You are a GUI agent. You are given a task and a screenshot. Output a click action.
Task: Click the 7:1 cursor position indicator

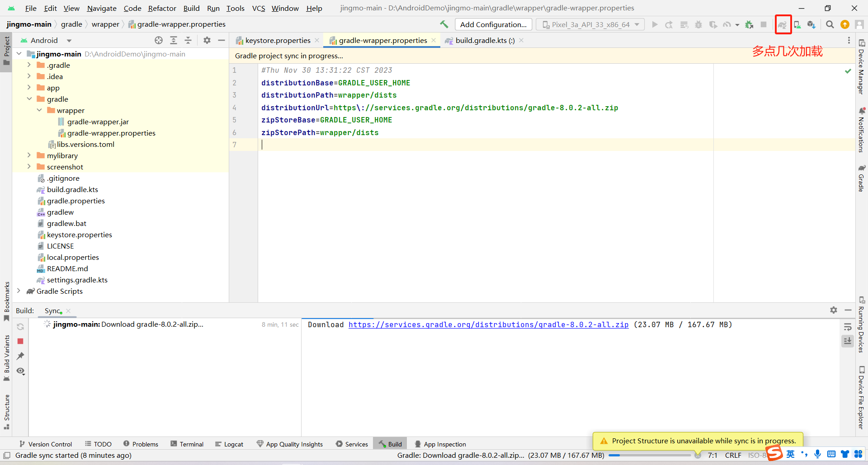pos(712,456)
